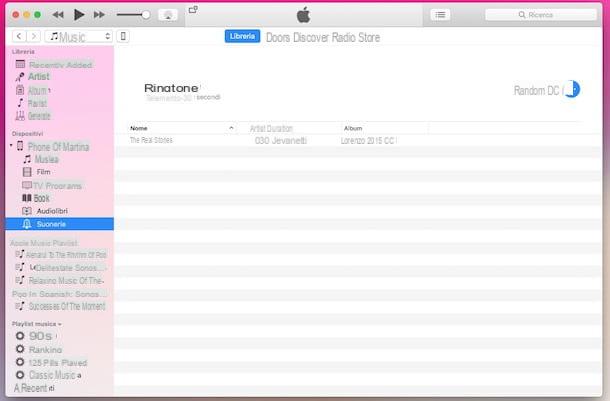Screen dimensions: 610x401
Task: Open the Classic Music smart playlist
Action: (x=48, y=375)
